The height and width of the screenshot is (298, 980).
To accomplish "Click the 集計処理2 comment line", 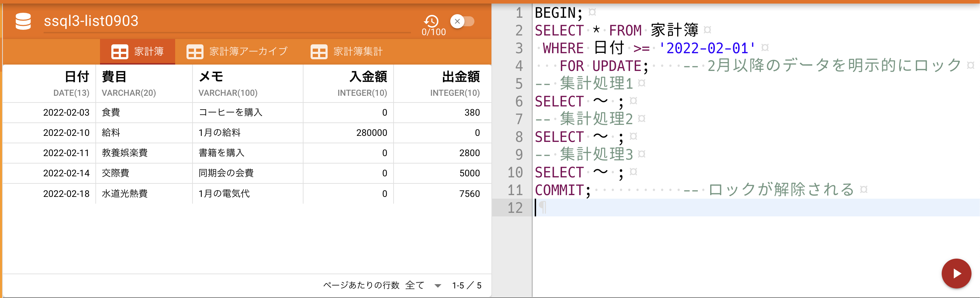I will (x=584, y=119).
